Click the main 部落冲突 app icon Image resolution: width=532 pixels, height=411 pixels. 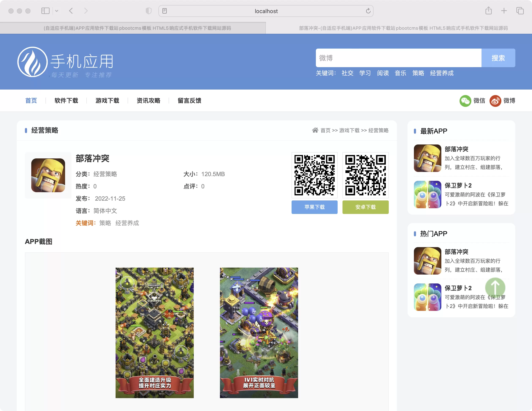point(48,175)
